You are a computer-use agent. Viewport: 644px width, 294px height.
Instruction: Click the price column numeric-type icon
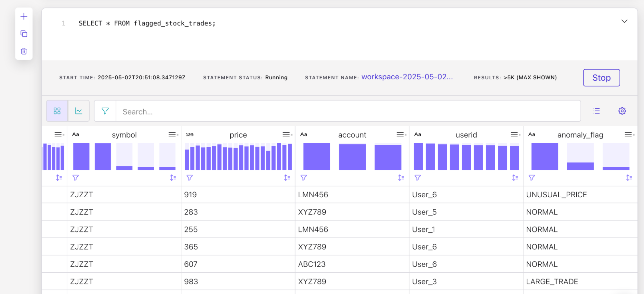pyautogui.click(x=190, y=135)
